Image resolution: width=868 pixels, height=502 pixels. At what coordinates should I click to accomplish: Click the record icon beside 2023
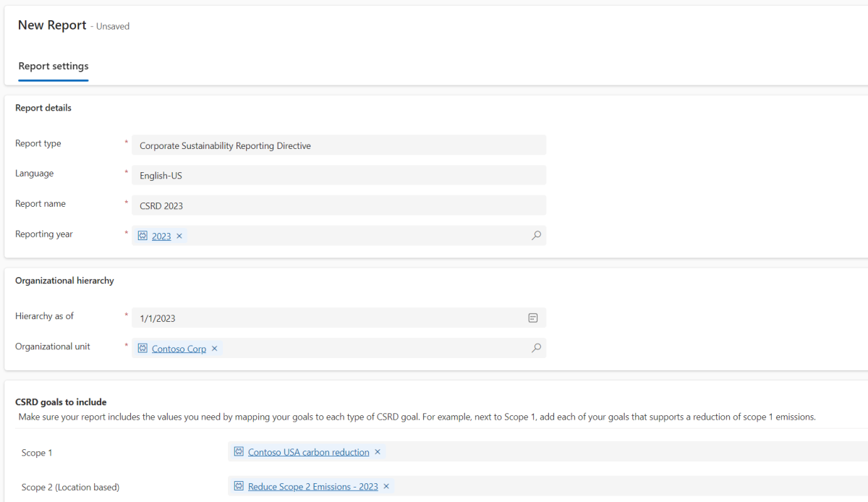click(142, 236)
